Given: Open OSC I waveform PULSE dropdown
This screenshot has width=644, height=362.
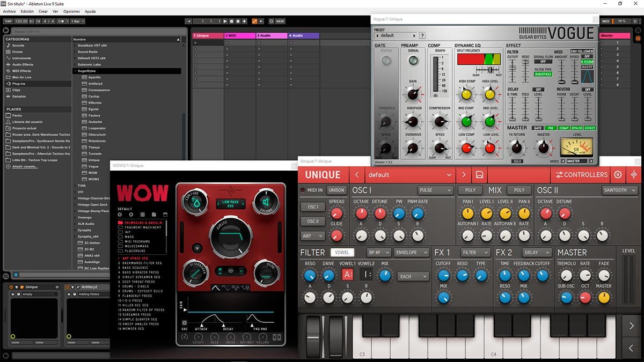Looking at the screenshot, I should click(436, 190).
